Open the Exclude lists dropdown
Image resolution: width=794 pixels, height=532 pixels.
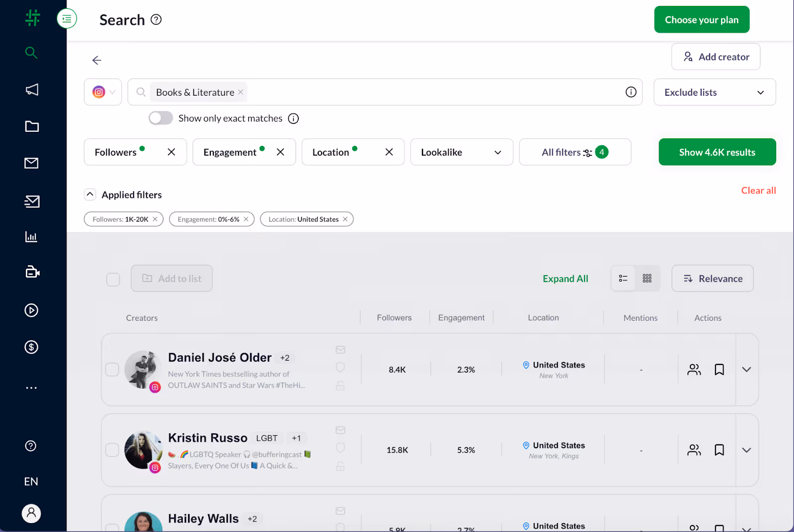(715, 92)
